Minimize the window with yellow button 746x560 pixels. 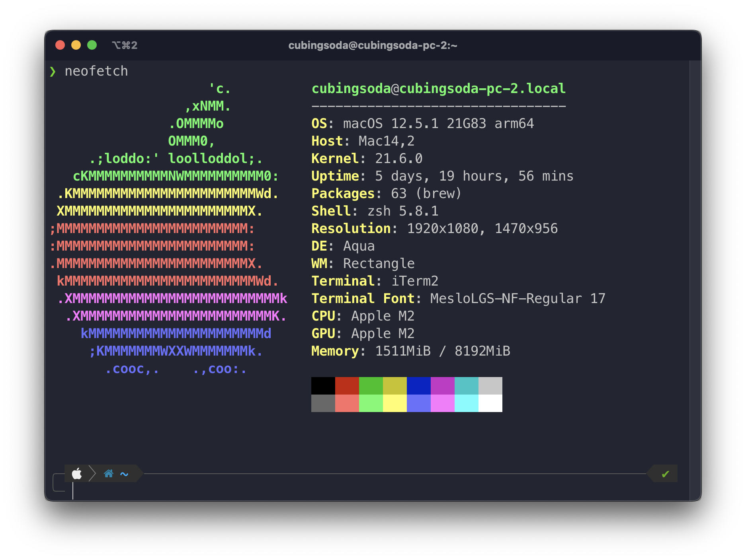click(76, 45)
